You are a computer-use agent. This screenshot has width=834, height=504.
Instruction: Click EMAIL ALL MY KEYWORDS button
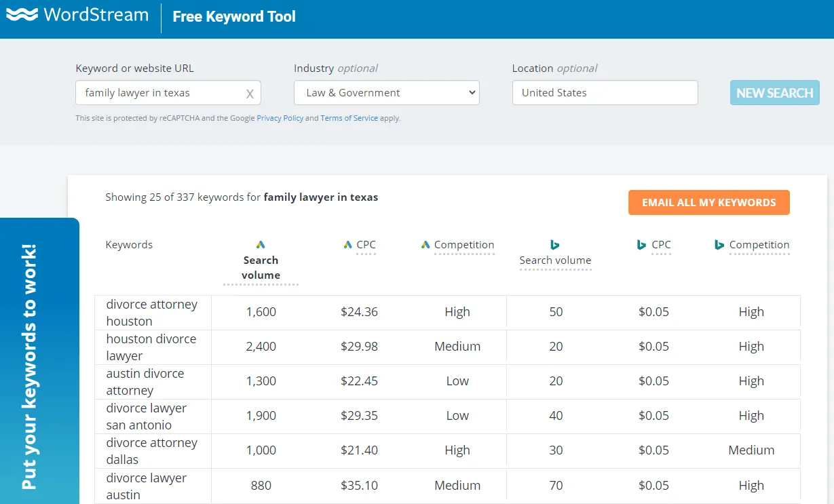click(708, 202)
